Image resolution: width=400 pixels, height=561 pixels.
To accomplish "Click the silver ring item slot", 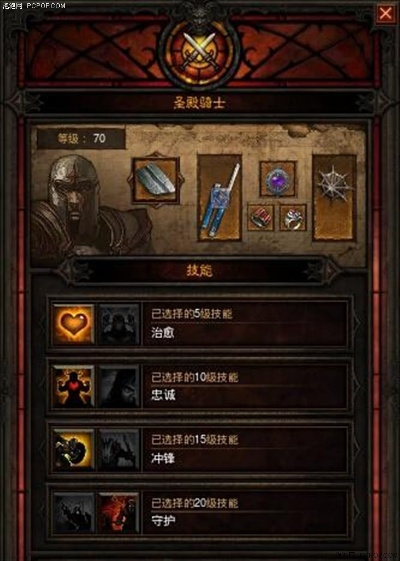I will 293,218.
